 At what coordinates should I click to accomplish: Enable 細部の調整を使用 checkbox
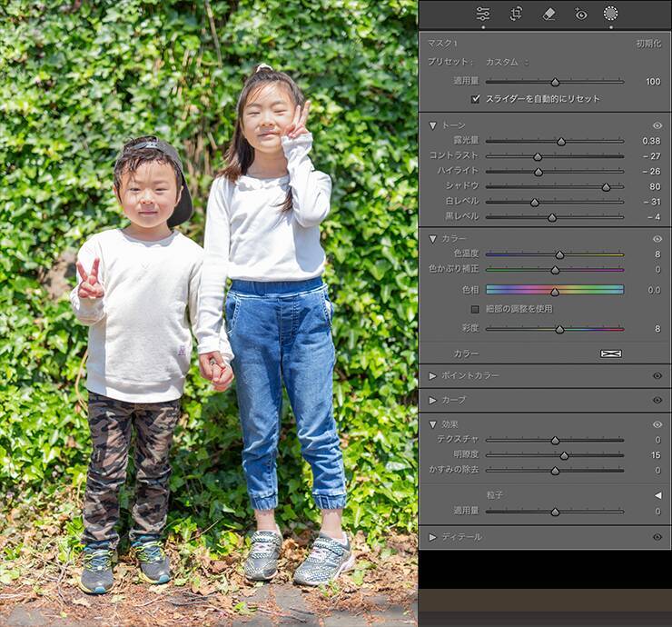point(475,309)
